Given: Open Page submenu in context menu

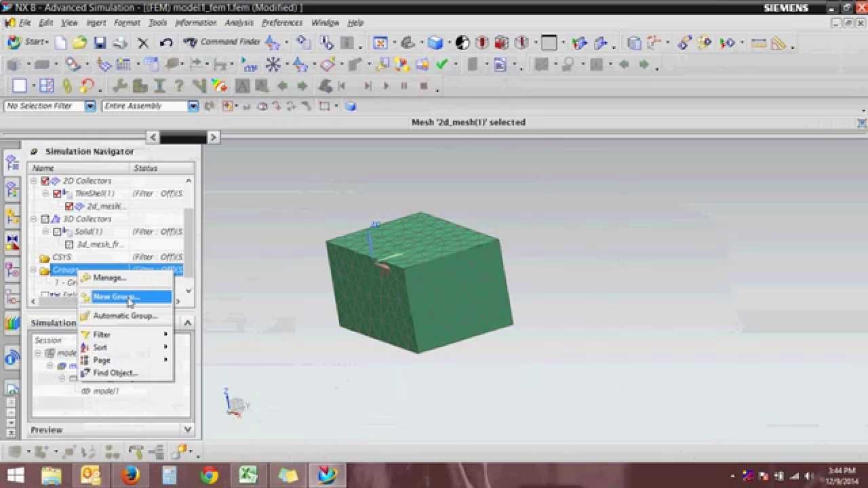Looking at the screenshot, I should pos(125,360).
